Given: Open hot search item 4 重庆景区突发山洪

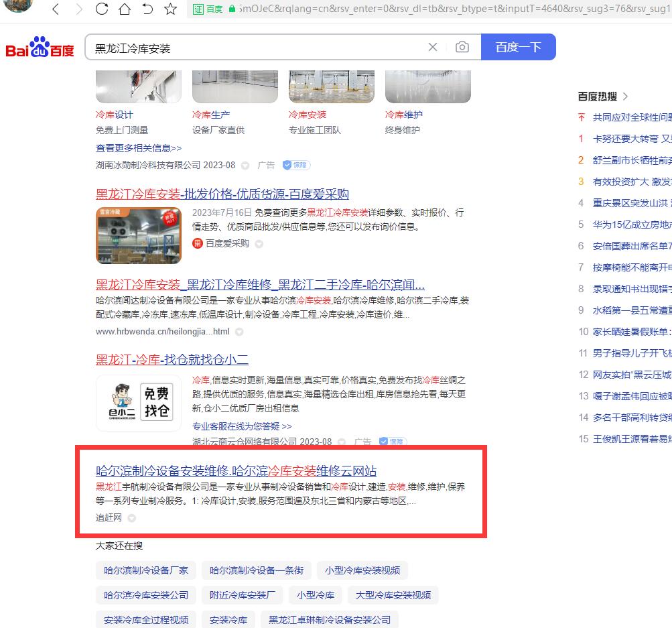Looking at the screenshot, I should click(x=632, y=203).
